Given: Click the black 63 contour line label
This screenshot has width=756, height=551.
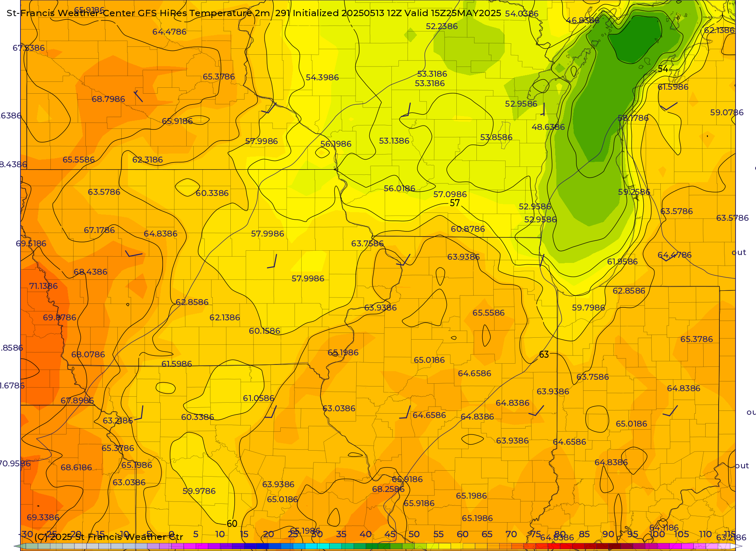Looking at the screenshot, I should pyautogui.click(x=544, y=355).
